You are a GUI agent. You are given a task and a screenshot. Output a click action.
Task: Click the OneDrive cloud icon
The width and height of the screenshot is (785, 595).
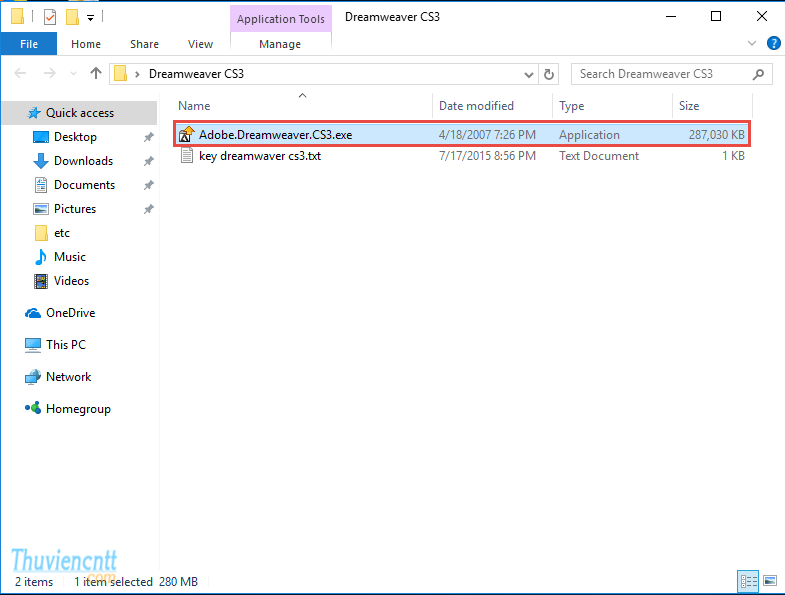(33, 313)
